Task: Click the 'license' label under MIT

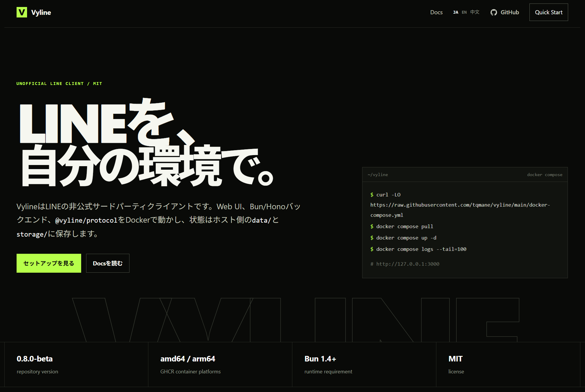Action: pos(456,372)
